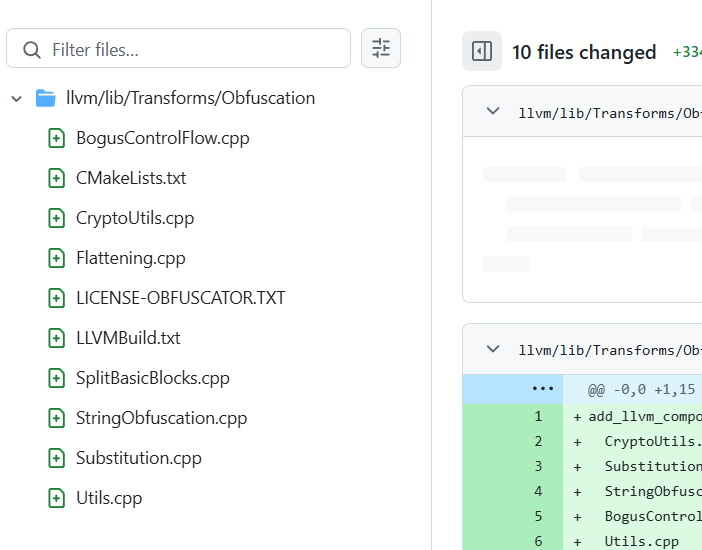Screen dimensions: 702x550
Task: Select line number 6 in the diff
Action: [538, 541]
